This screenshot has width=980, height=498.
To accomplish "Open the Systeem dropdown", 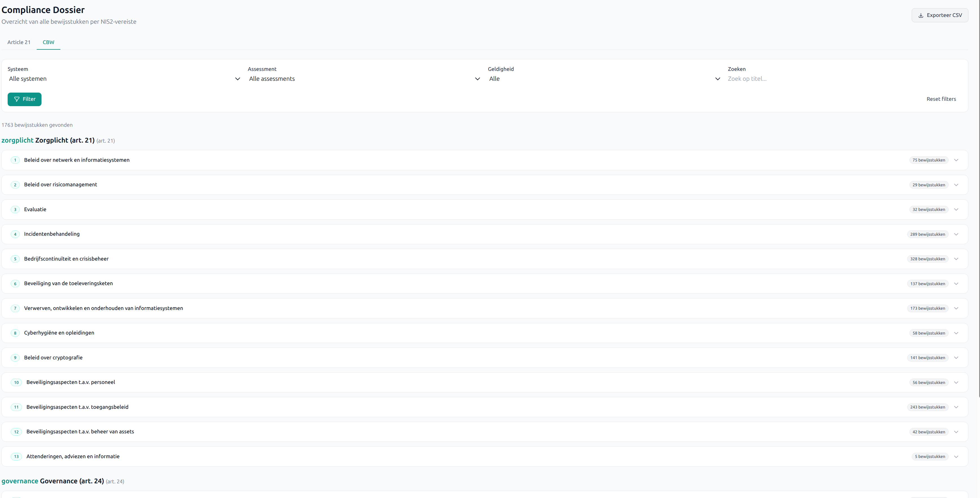I will point(124,79).
